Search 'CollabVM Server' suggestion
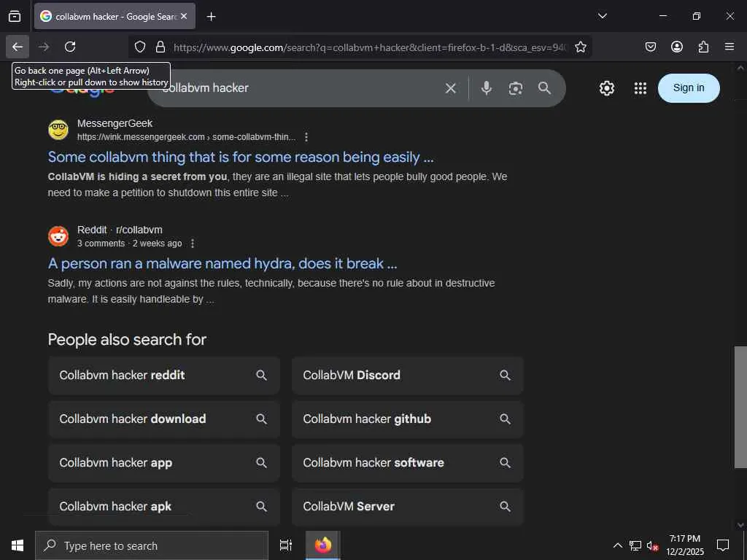This screenshot has height=560, width=747. click(407, 506)
